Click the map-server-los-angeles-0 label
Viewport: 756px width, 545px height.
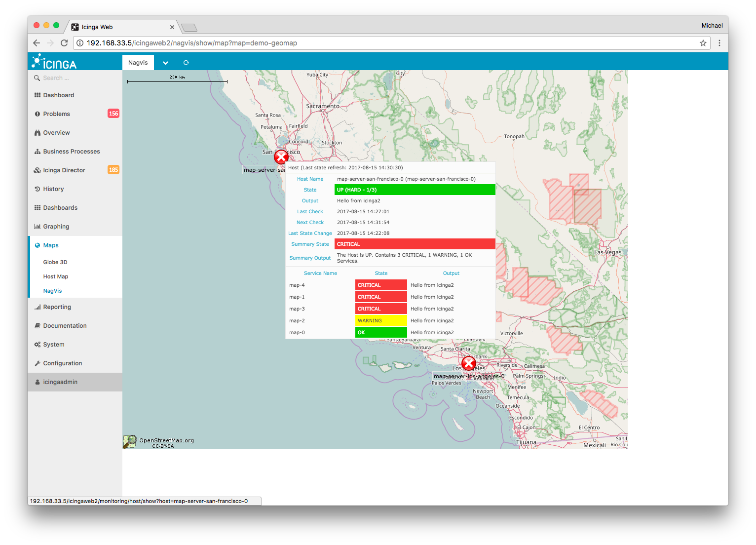click(x=469, y=376)
